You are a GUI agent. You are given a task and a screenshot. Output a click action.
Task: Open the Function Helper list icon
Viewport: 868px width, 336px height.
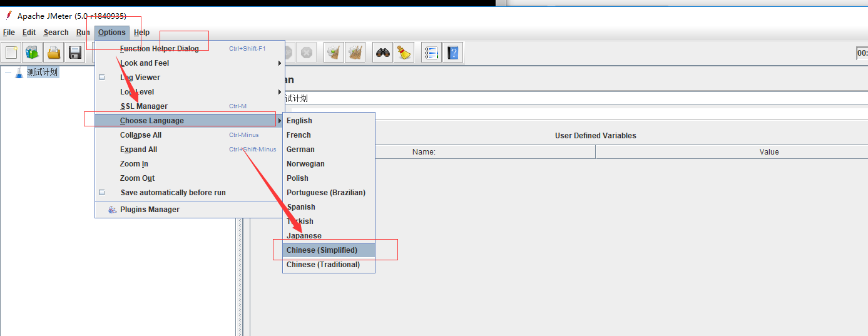tap(431, 53)
